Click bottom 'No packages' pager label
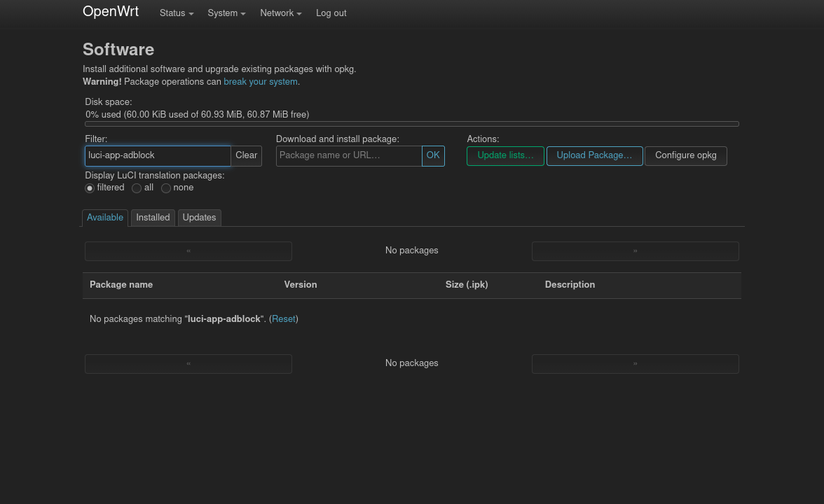This screenshot has height=504, width=824. [x=411, y=363]
